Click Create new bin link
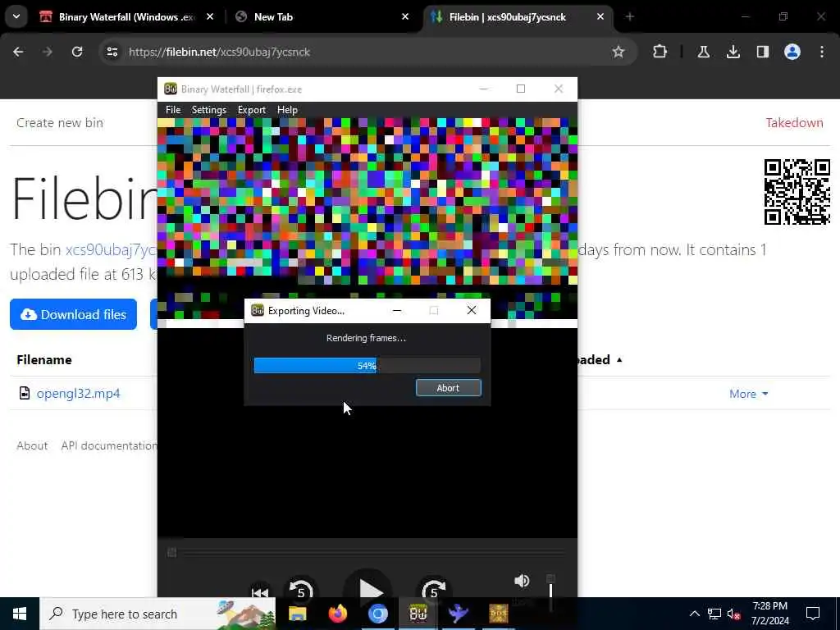The height and width of the screenshot is (630, 840). click(60, 123)
